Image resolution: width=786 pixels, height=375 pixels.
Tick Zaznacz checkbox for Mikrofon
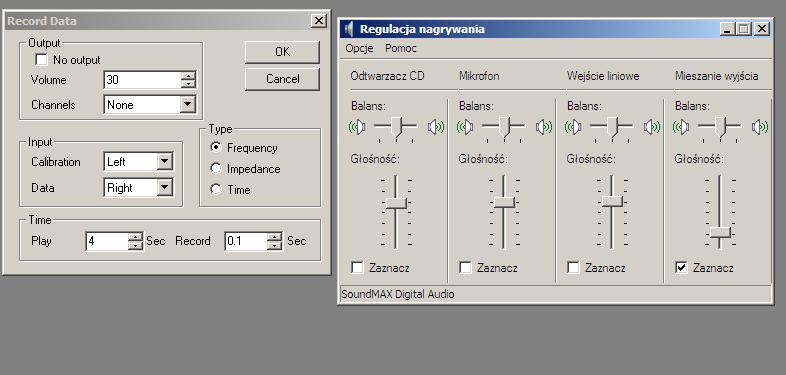465,268
